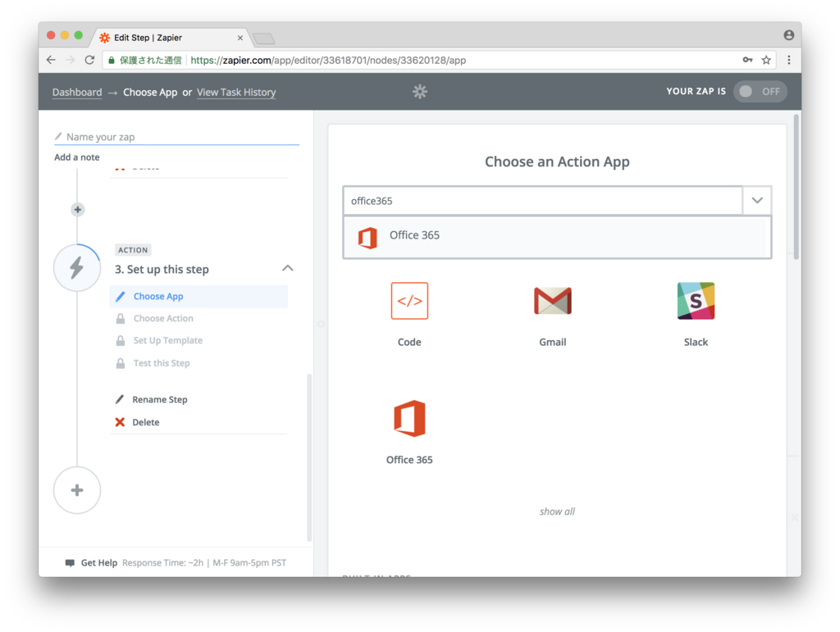Click the office365 search input field
Image resolution: width=840 pixels, height=632 pixels.
click(x=543, y=201)
